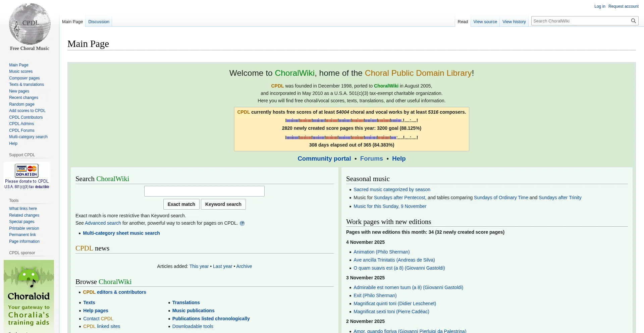This screenshot has height=333, width=644.
Task: Open Music for this Sunday link
Action: pos(390,206)
